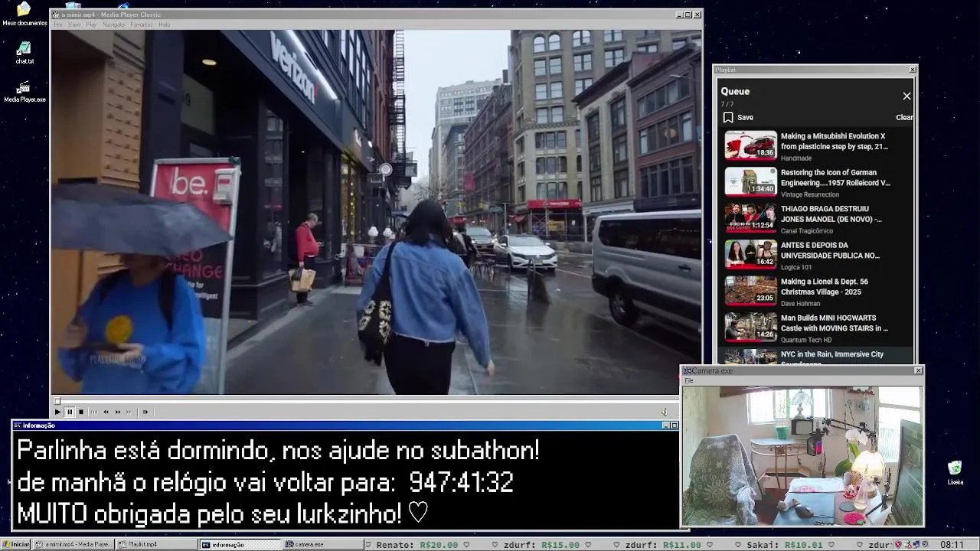Select 'ANTES E DEPOIS DA UNIVERSIDADE PUBLICA' title
This screenshot has height=551, width=980.
pyautogui.click(x=830, y=250)
